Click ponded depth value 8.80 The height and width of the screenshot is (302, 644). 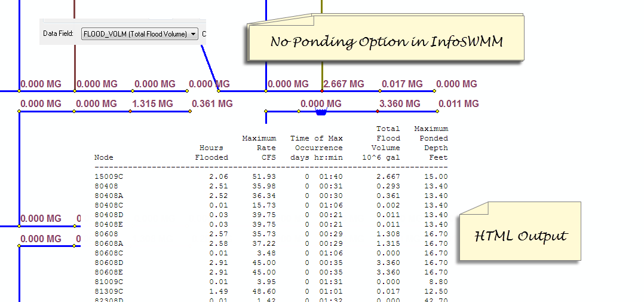[x=438, y=282]
